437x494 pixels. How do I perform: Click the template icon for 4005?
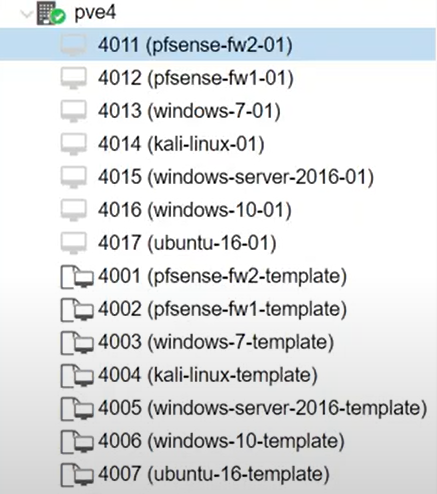pos(77,409)
